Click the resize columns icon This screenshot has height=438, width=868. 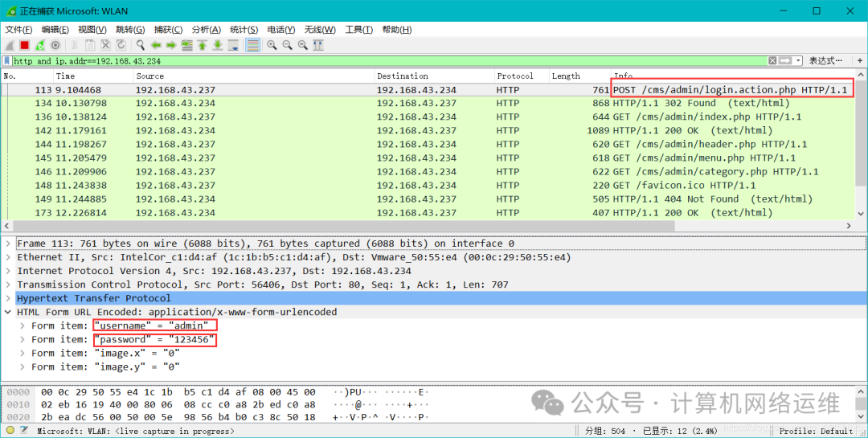[318, 46]
